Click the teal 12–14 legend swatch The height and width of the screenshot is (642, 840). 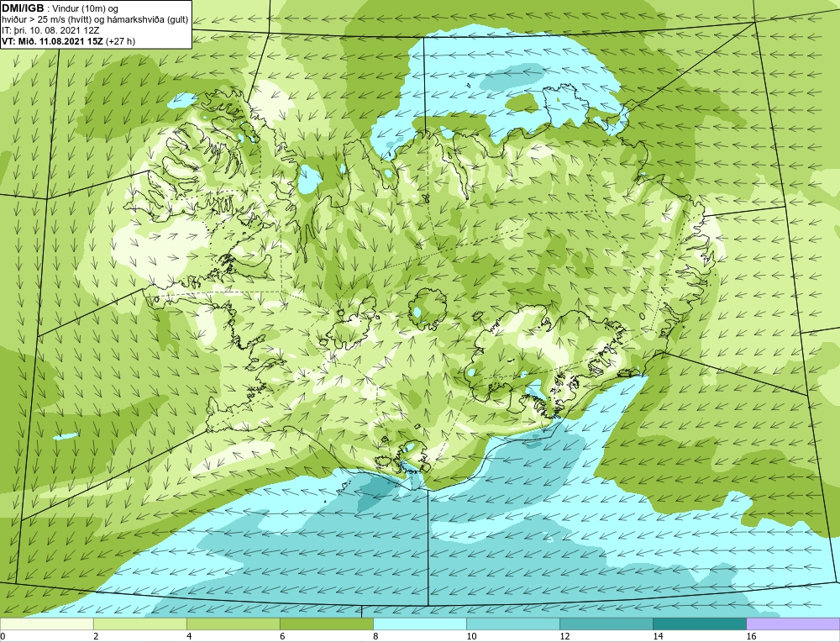click(606, 624)
